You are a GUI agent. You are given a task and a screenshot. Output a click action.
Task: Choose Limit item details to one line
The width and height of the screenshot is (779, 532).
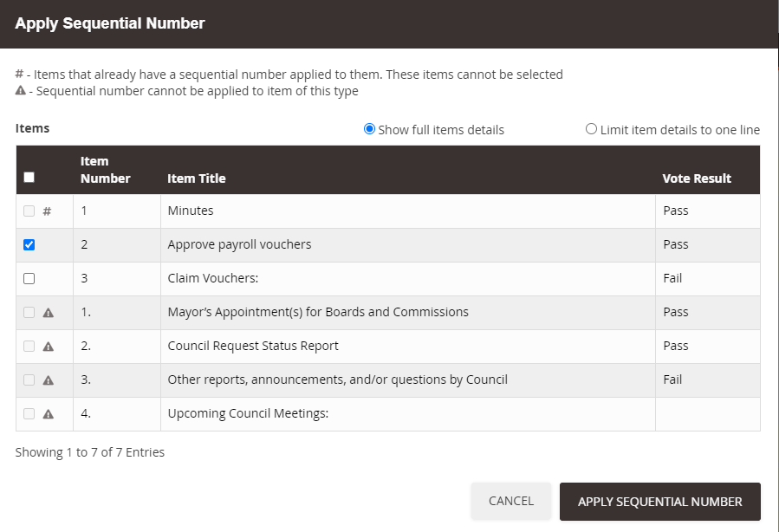pos(591,129)
